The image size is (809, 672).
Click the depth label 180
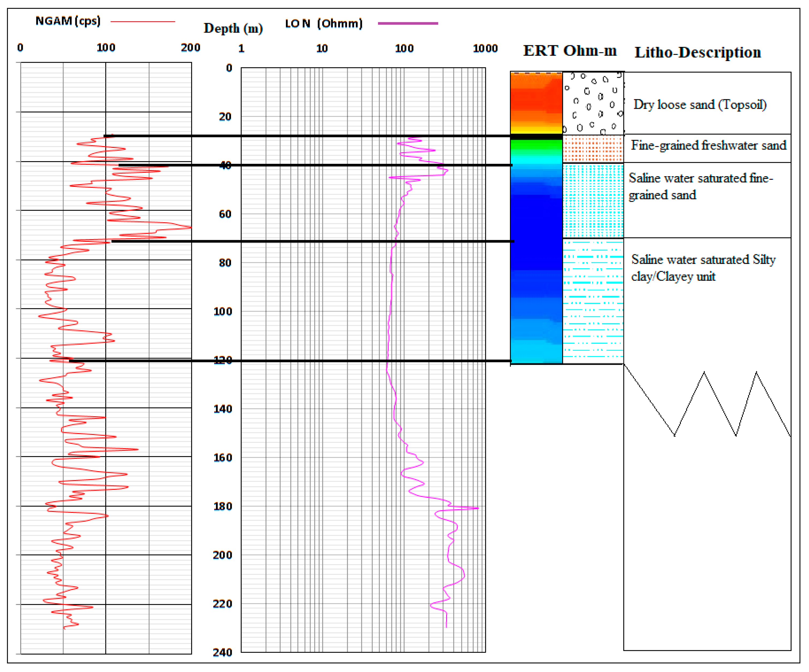(x=223, y=506)
